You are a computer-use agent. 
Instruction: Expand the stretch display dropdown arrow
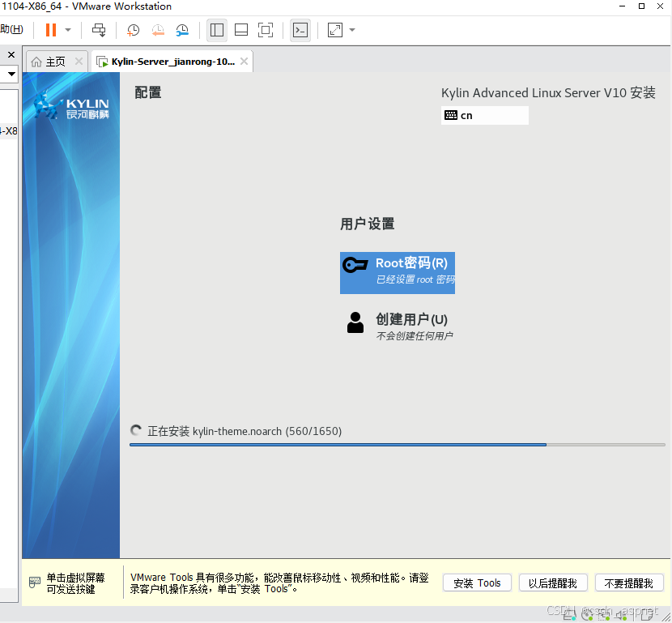(352, 30)
